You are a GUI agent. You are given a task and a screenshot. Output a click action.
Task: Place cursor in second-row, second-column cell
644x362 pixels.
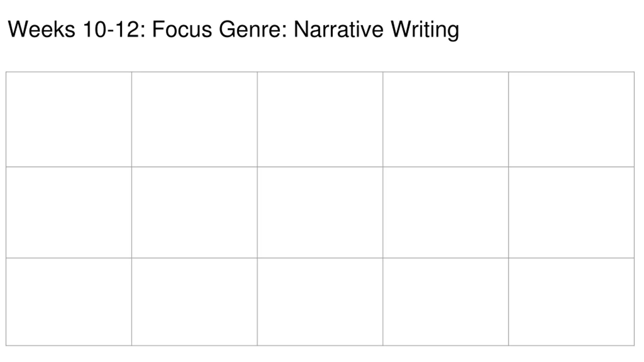coord(194,212)
